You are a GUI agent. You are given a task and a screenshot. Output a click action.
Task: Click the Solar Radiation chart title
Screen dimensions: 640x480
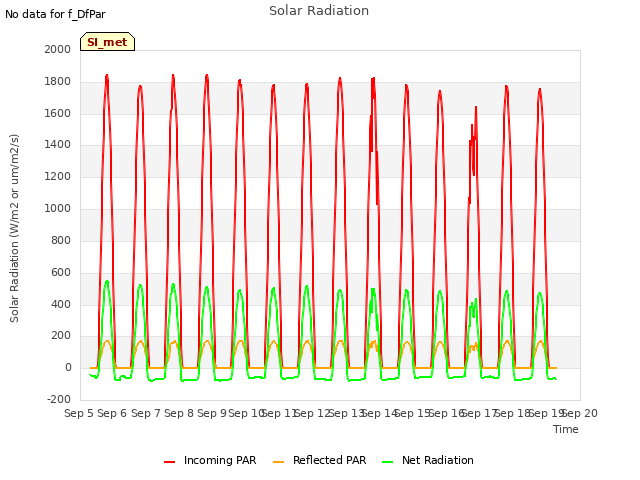[319, 11]
